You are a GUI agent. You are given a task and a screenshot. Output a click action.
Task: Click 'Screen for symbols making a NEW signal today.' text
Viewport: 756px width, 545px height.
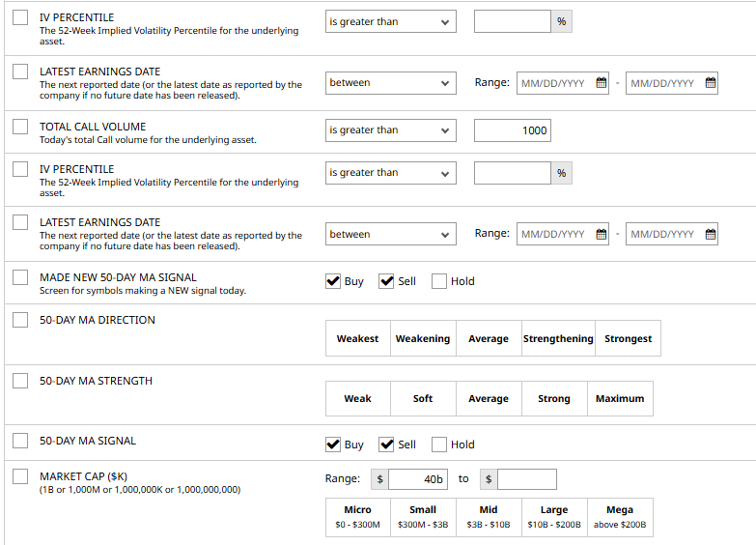point(143,291)
